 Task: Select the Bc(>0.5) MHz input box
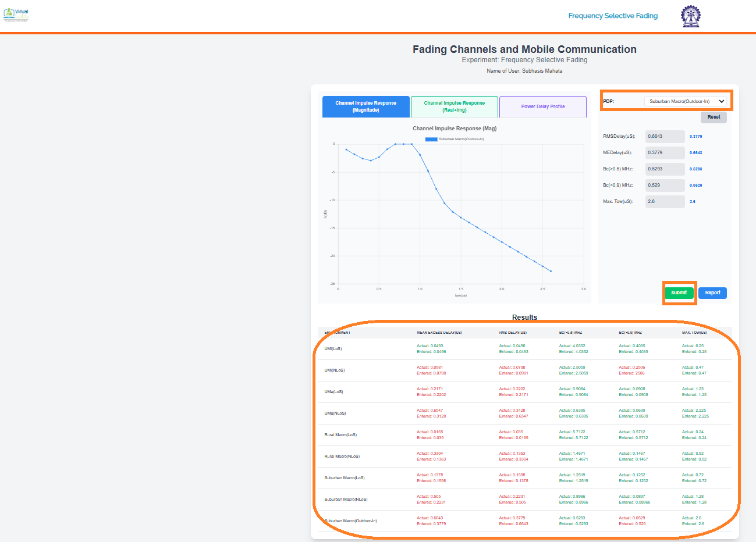[665, 169]
